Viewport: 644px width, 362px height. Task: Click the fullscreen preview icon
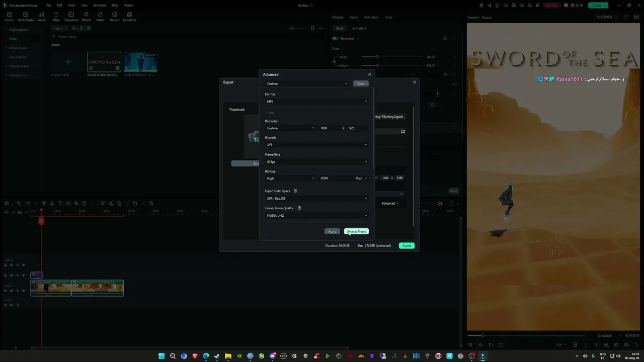[636, 345]
